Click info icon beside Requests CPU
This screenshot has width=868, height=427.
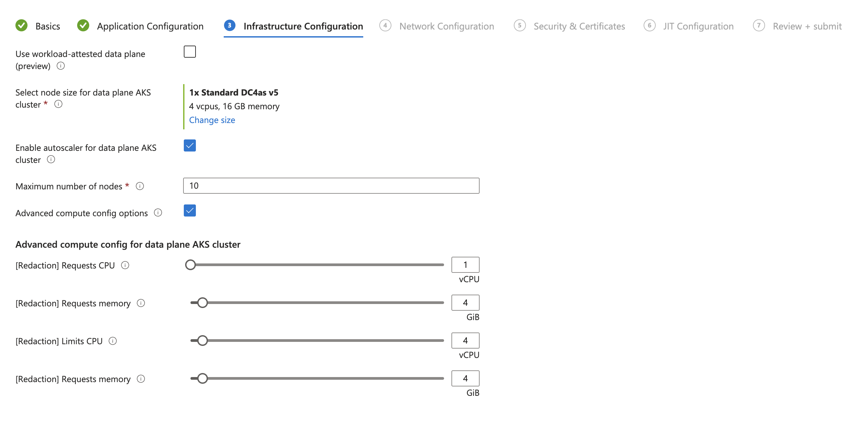(125, 265)
